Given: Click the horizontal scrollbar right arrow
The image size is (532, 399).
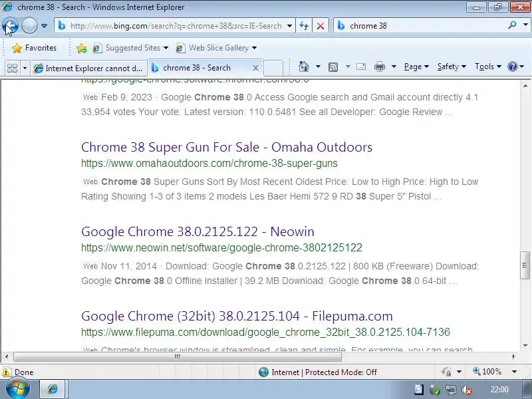Looking at the screenshot, I should tap(514, 356).
